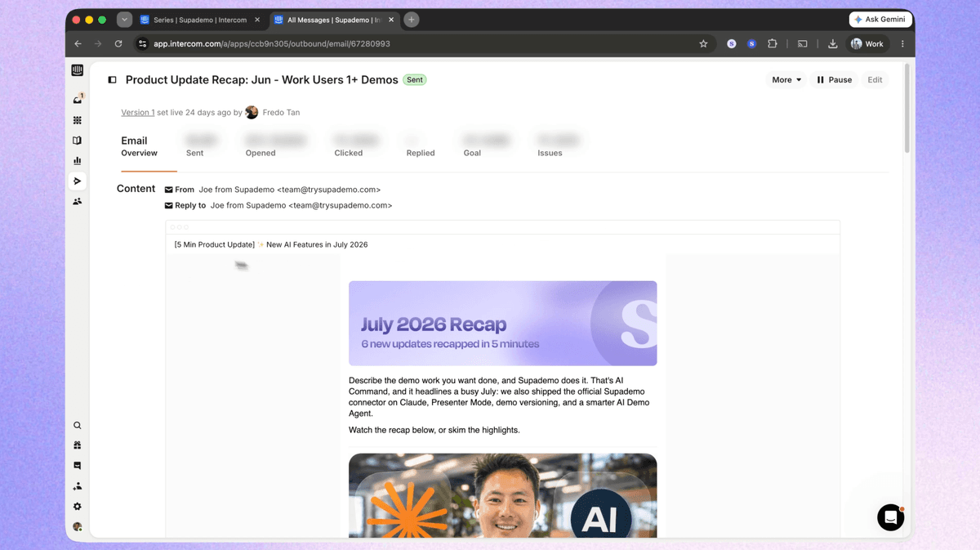Viewport: 980px width, 550px height.
Task: Open the gift icon in sidebar
Action: coord(78,445)
